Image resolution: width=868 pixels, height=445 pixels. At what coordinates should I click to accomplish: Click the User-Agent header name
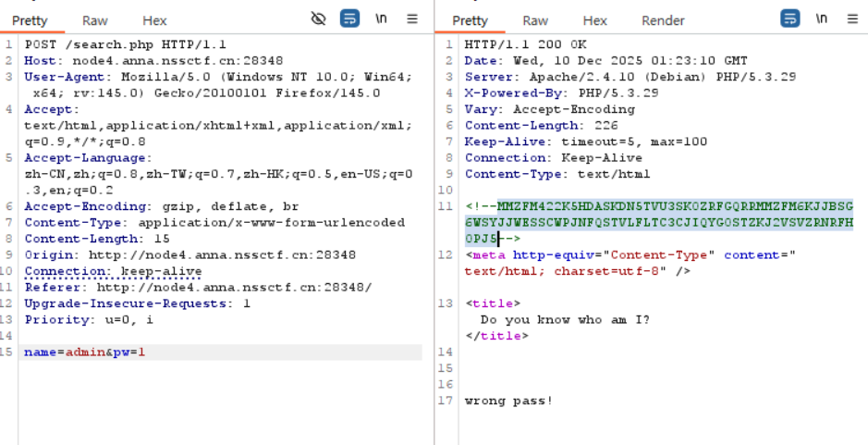(64, 77)
